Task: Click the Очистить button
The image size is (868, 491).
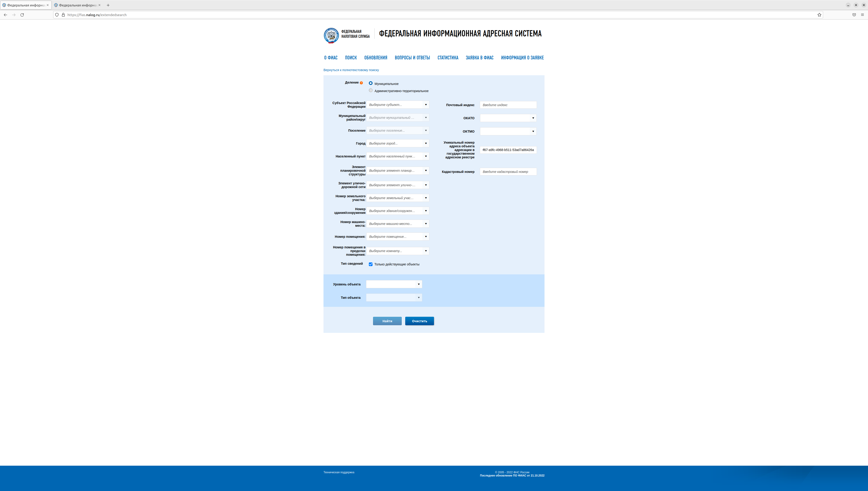Action: (419, 321)
